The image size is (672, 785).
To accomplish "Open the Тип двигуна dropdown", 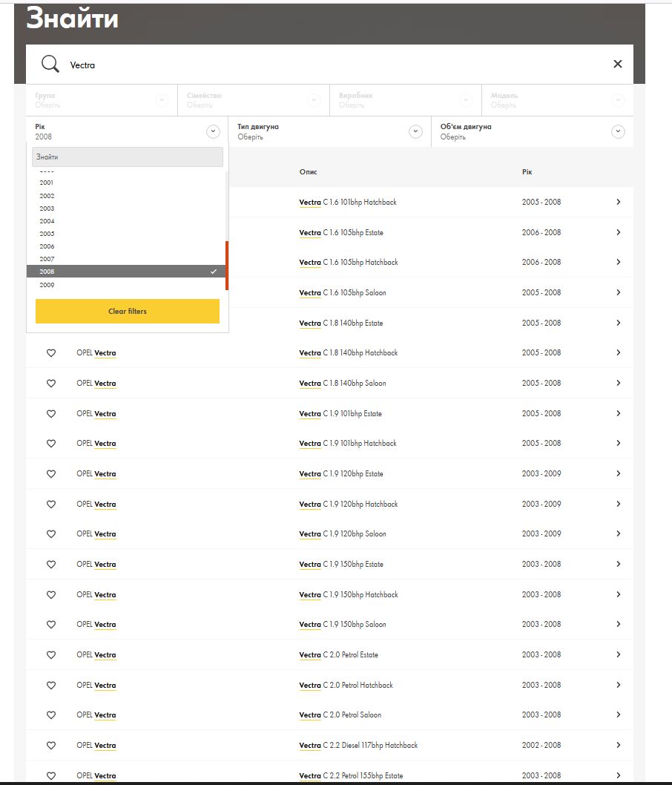I will tap(329, 131).
